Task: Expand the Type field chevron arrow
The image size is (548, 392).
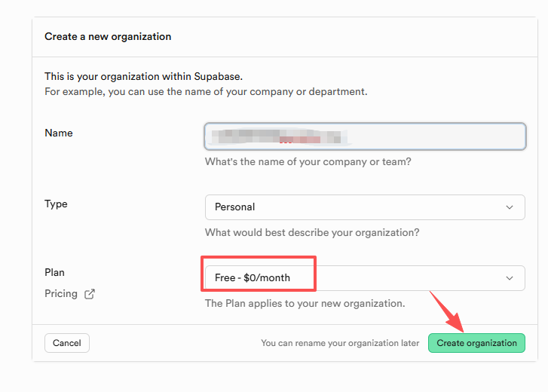Action: coord(510,207)
